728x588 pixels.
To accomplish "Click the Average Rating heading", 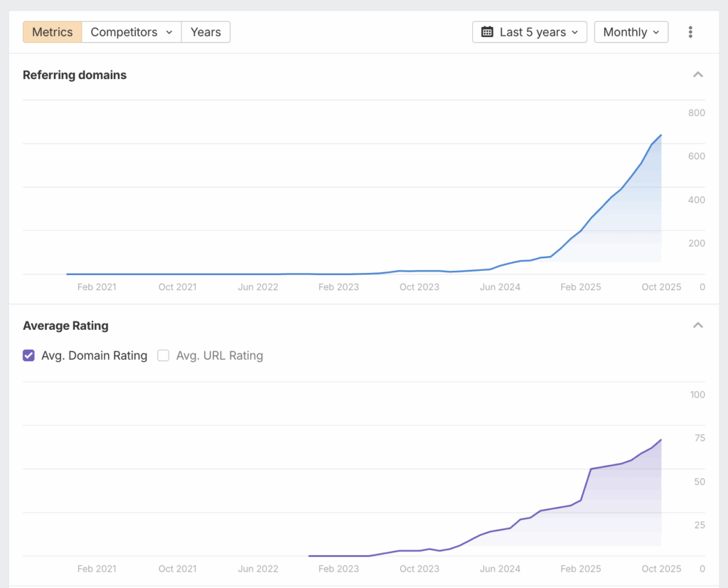I will click(x=65, y=326).
